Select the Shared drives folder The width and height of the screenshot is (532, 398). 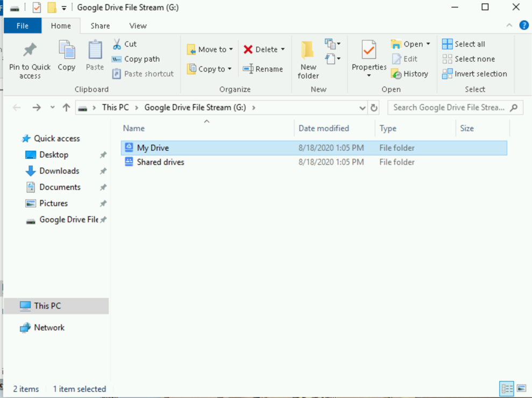314,162
